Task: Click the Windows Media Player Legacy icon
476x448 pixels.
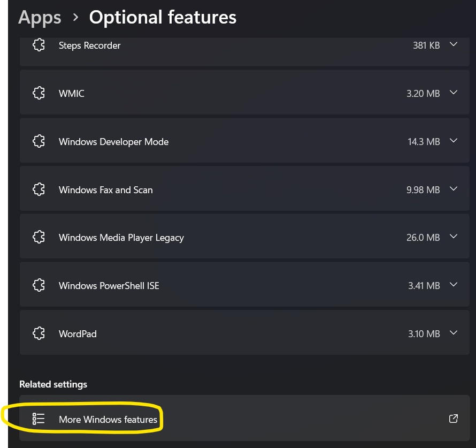Action: [x=39, y=237]
